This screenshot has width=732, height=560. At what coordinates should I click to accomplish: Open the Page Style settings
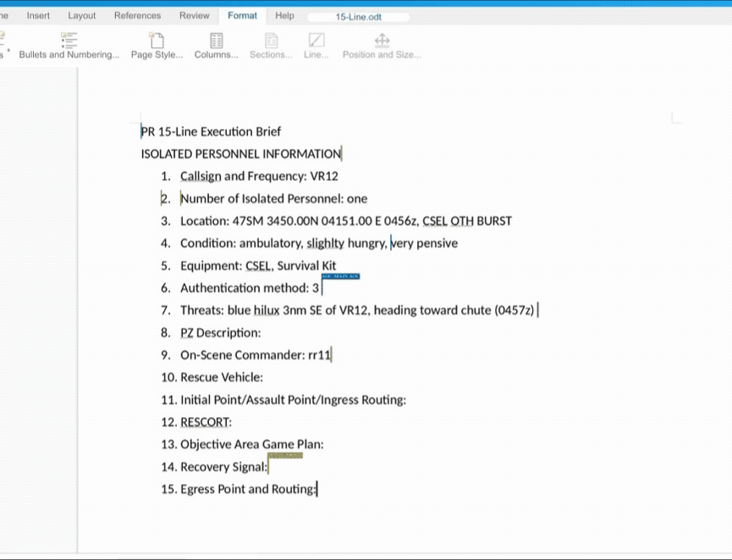[x=157, y=46]
